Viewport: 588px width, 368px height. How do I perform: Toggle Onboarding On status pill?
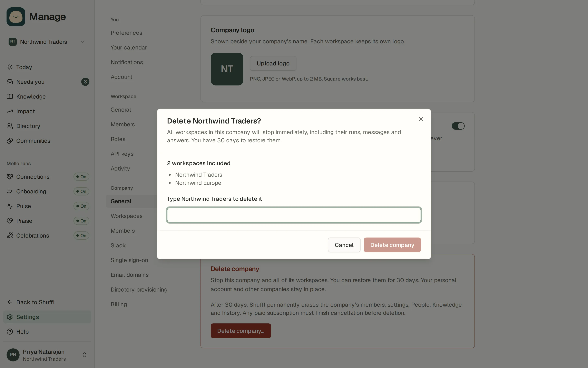81,191
